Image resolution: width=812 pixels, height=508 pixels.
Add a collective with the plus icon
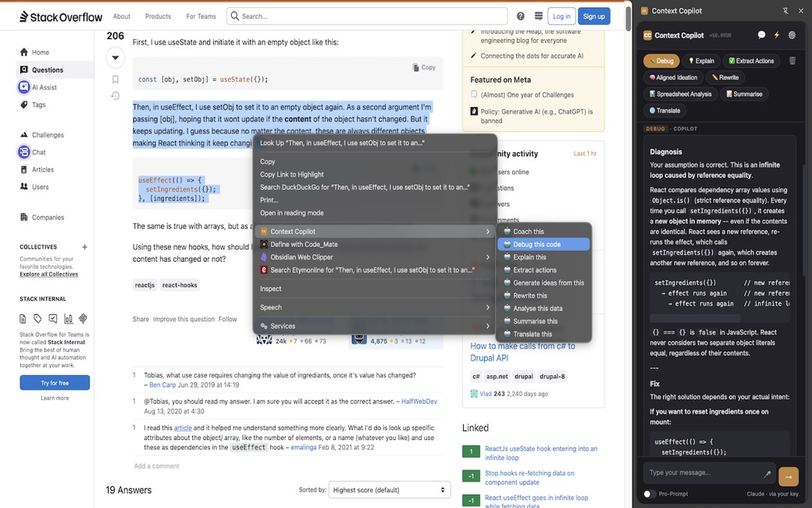pyautogui.click(x=84, y=247)
